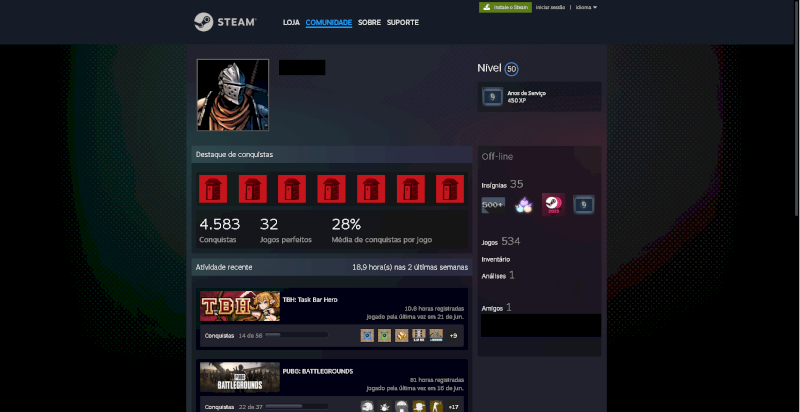The width and height of the screenshot is (800, 412).
Task: Show the +9 more Task Bar Hero achievements
Action: 453,336
